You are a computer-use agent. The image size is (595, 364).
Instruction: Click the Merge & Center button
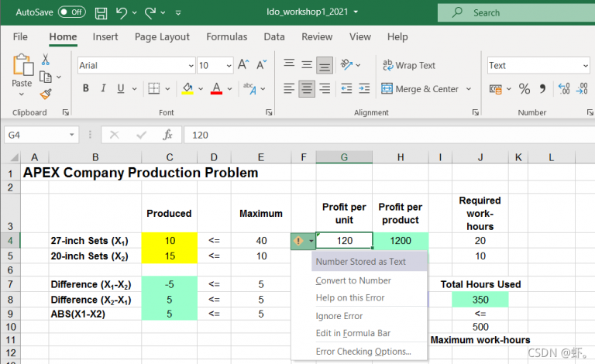[418, 88]
